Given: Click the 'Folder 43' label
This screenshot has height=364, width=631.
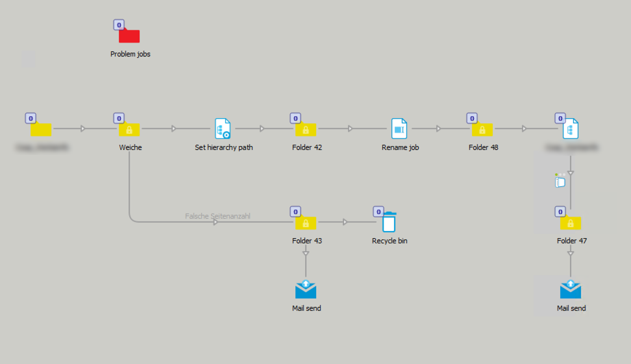Looking at the screenshot, I should tap(307, 241).
